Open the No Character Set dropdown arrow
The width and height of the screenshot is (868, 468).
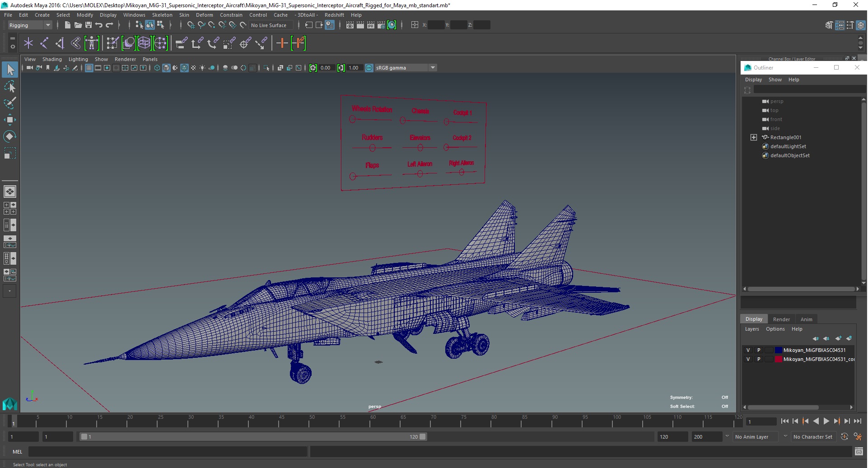786,437
